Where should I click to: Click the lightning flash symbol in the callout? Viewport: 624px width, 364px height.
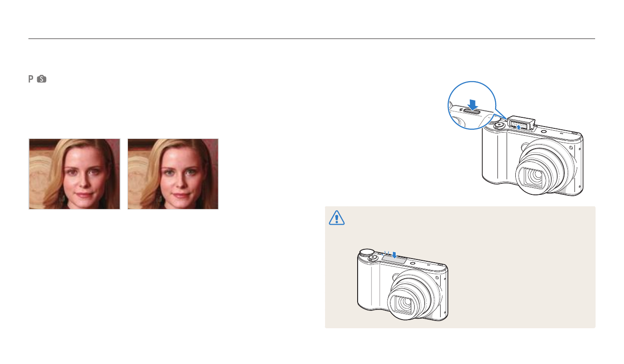click(460, 109)
